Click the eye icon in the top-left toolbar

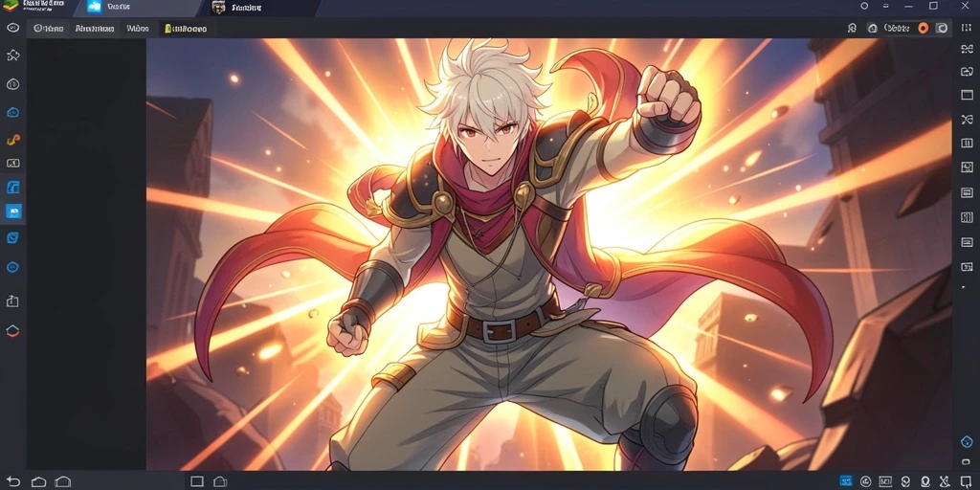(x=12, y=28)
